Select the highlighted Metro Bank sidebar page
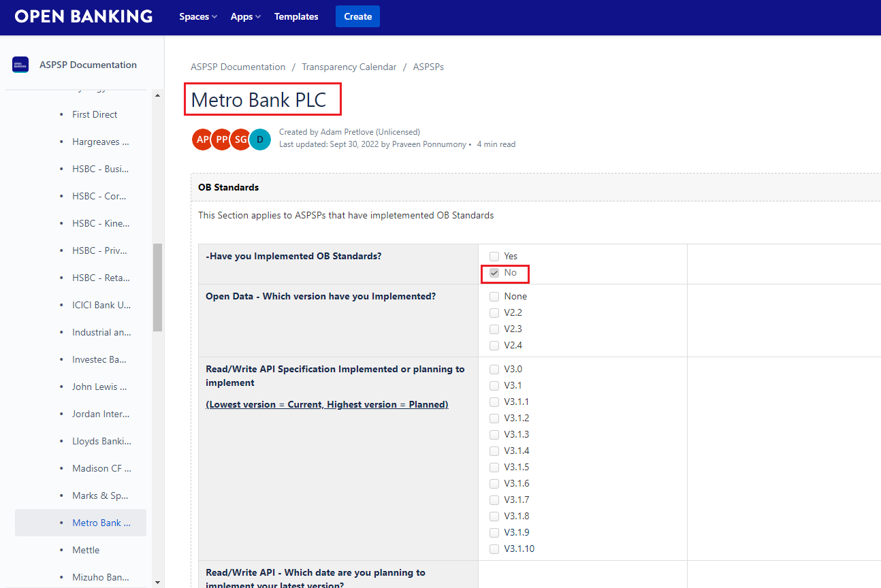Screen dimensions: 881x588 (x=81, y=523)
